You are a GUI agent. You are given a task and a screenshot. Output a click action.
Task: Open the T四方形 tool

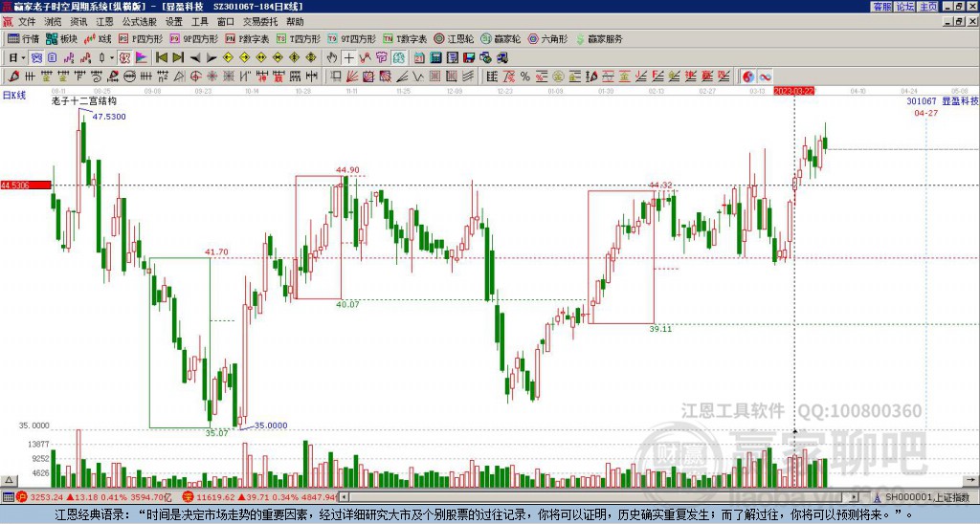299,38
